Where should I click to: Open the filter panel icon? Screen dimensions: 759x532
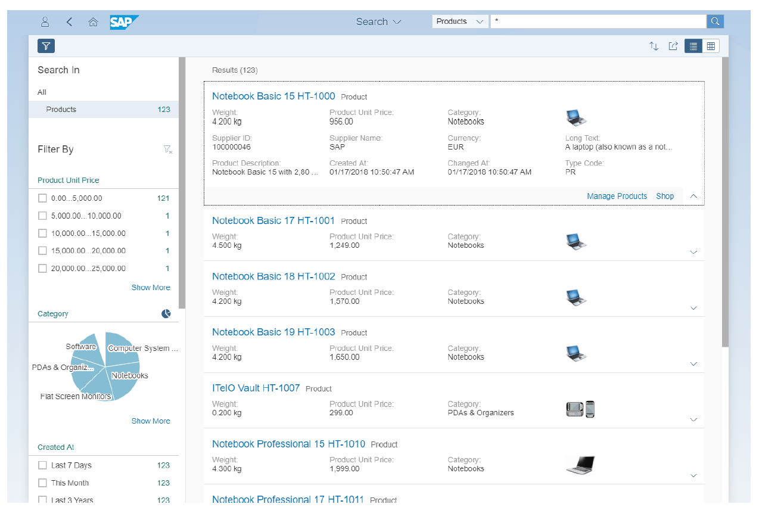pyautogui.click(x=46, y=46)
